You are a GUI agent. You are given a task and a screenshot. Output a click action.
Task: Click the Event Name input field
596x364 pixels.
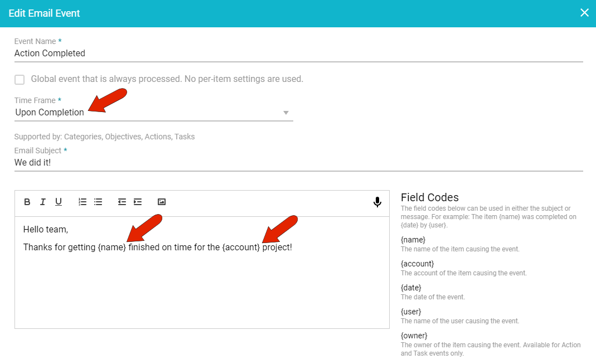click(x=298, y=54)
